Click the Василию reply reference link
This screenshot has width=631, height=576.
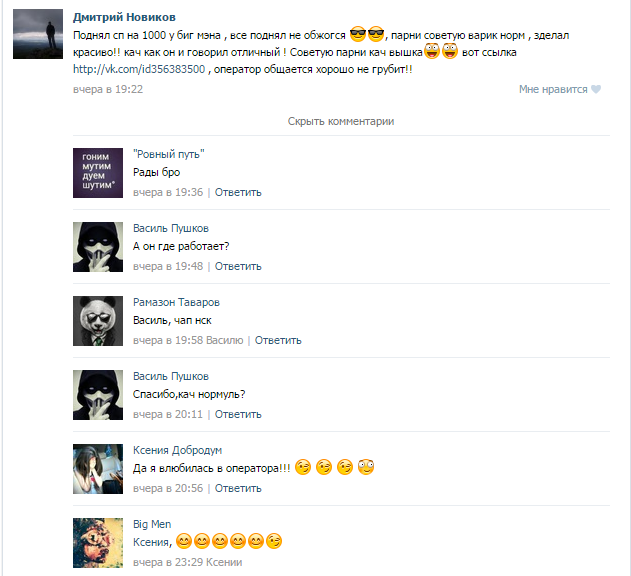pyautogui.click(x=225, y=341)
